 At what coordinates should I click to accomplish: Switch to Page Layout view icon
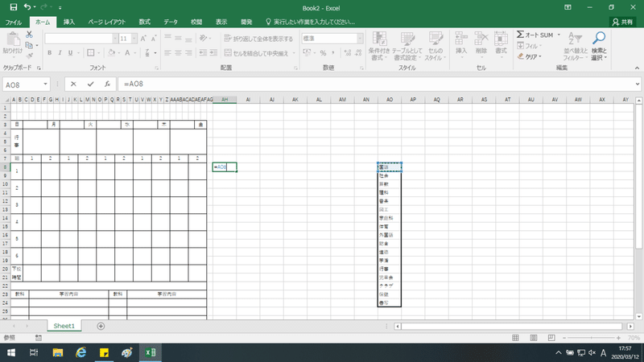534,338
